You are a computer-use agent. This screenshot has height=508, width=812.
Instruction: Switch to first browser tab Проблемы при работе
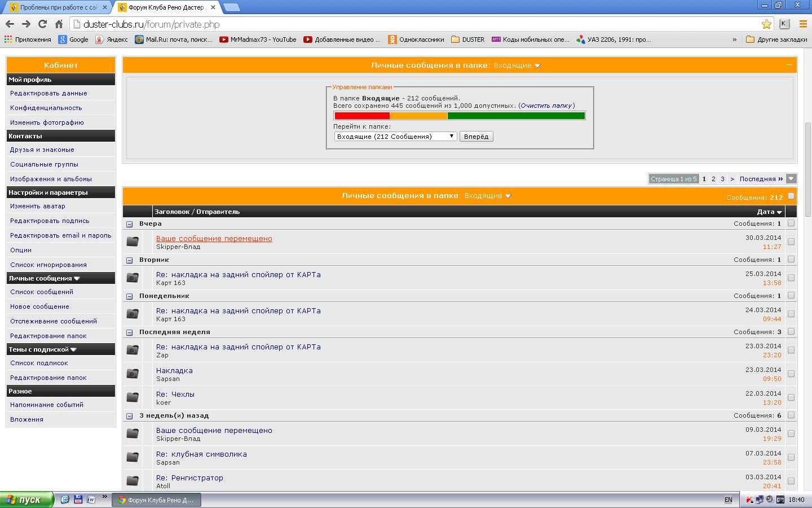[x=56, y=7]
